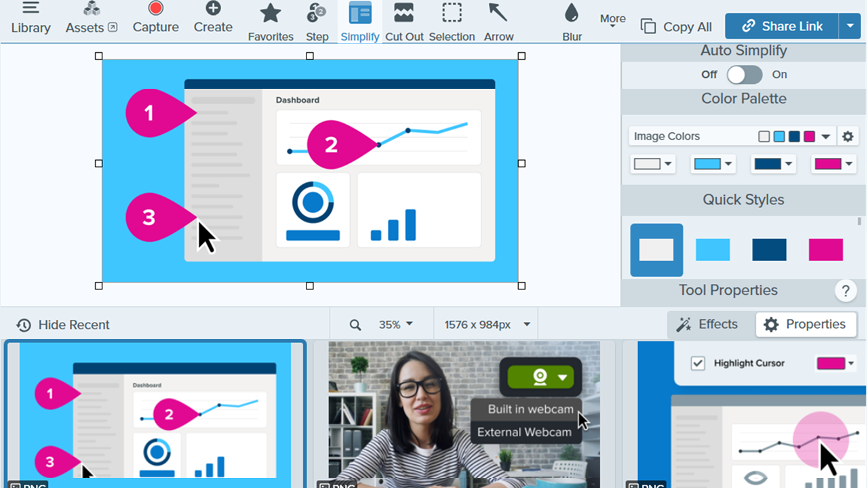Click the red Capture button
Viewport: 868px width, 488px height.
[x=155, y=18]
